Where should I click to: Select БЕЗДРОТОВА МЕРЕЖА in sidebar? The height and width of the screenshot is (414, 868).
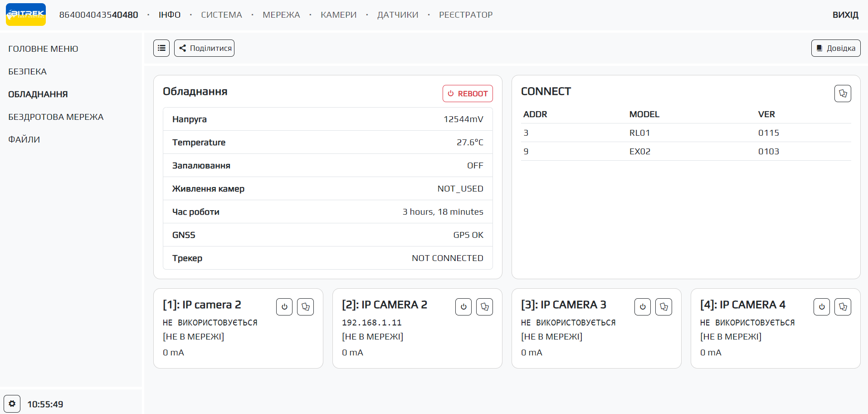tap(56, 117)
